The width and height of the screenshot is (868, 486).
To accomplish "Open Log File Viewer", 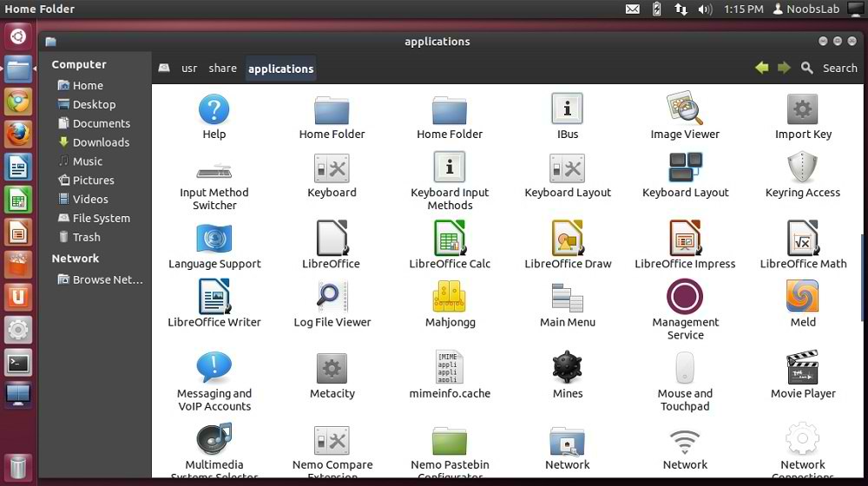I will [x=332, y=297].
